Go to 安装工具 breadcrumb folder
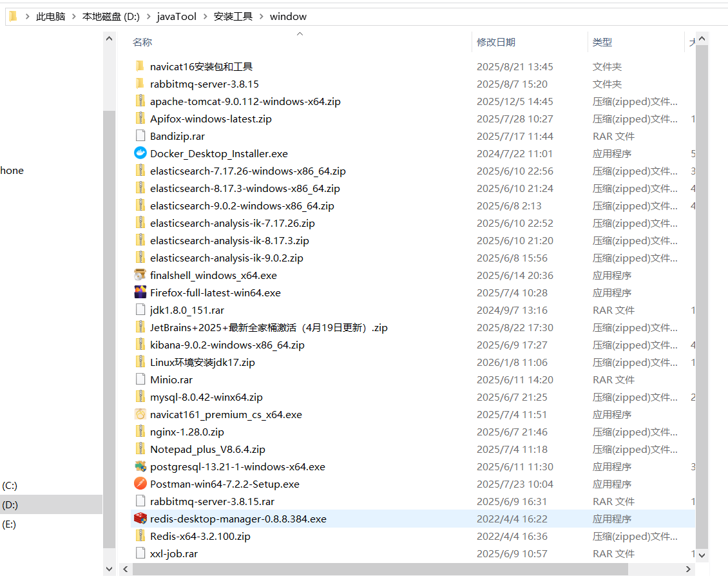 click(233, 17)
